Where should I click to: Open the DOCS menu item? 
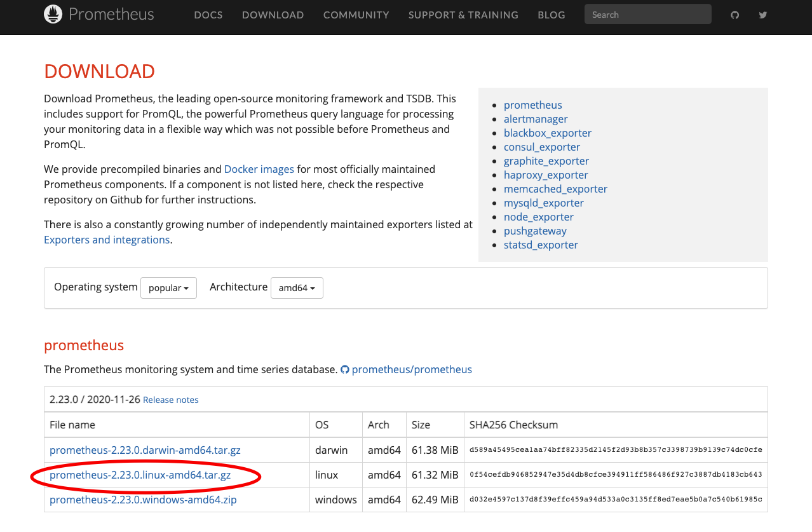[208, 15]
